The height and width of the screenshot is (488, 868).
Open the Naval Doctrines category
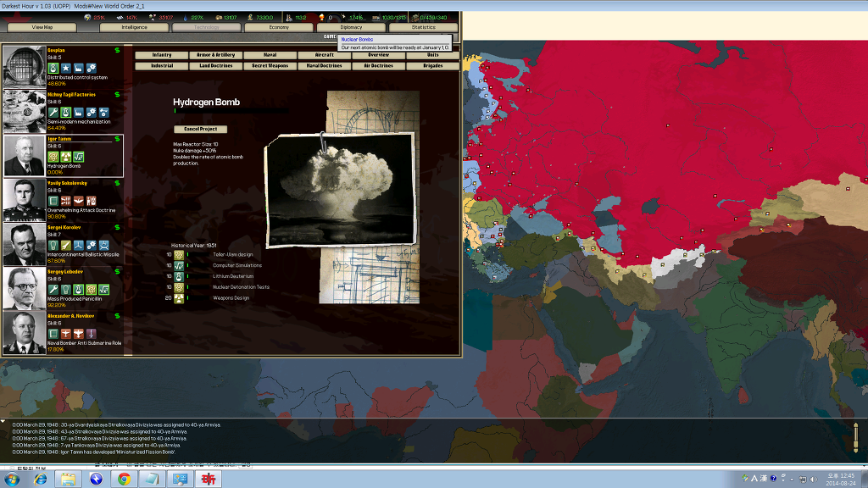(325, 66)
